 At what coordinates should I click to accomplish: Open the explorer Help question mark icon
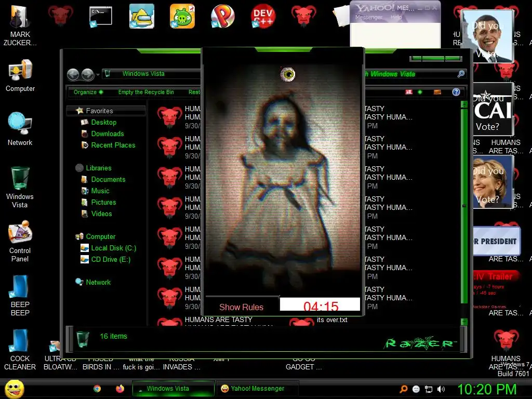pos(456,92)
